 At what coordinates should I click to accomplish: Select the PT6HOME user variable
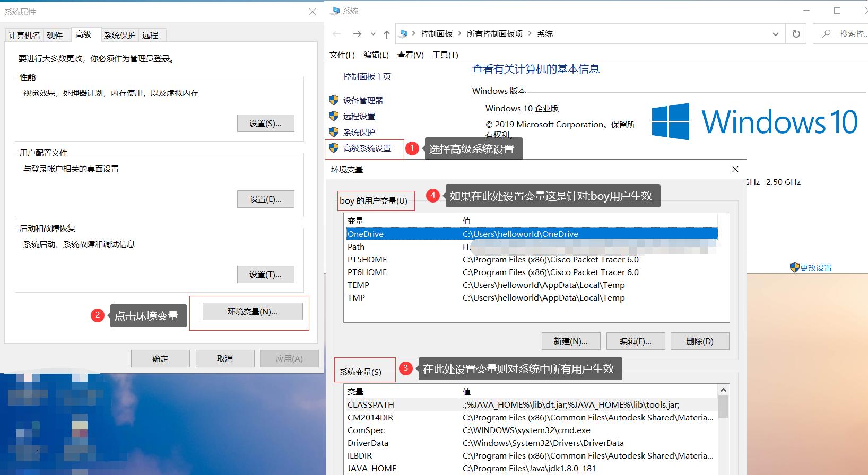coord(532,272)
